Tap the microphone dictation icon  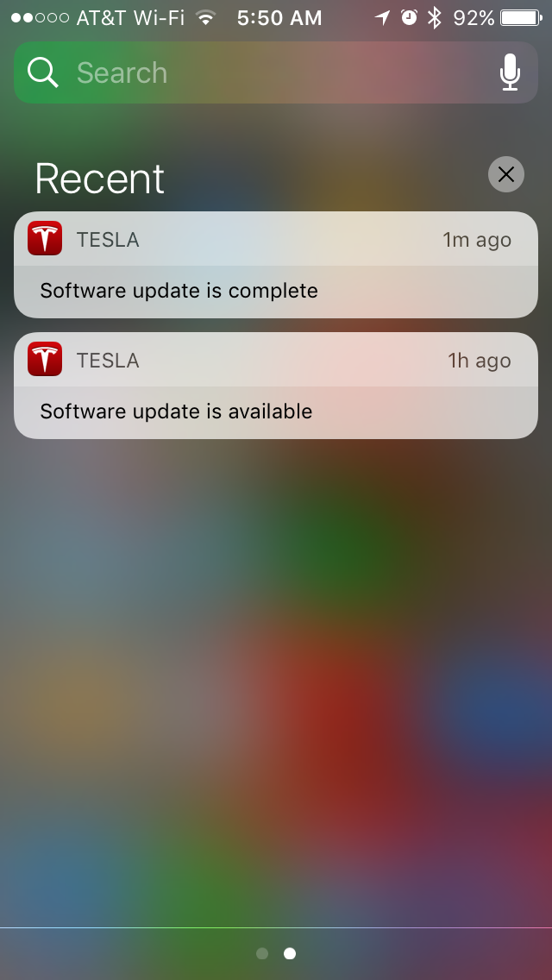510,72
